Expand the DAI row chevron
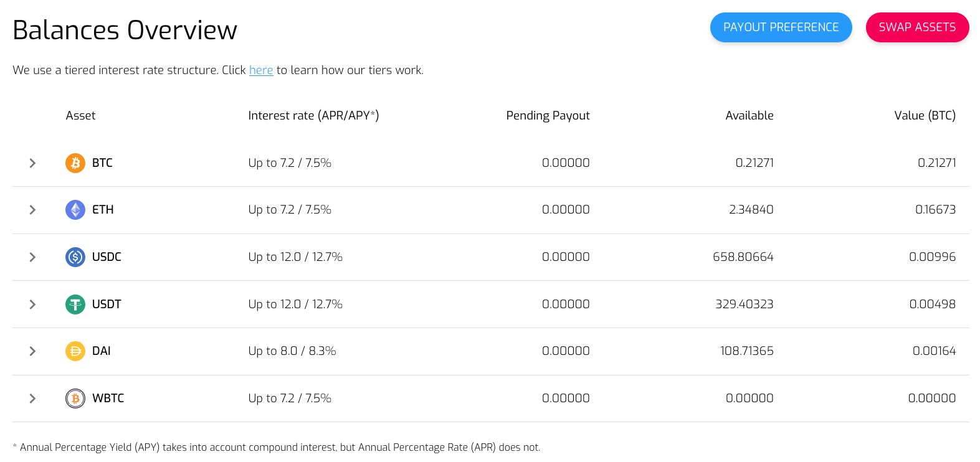980x462 pixels. (32, 351)
